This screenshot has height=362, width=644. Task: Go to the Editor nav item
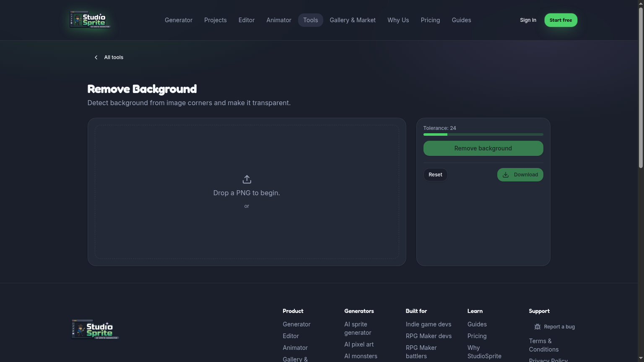247,20
